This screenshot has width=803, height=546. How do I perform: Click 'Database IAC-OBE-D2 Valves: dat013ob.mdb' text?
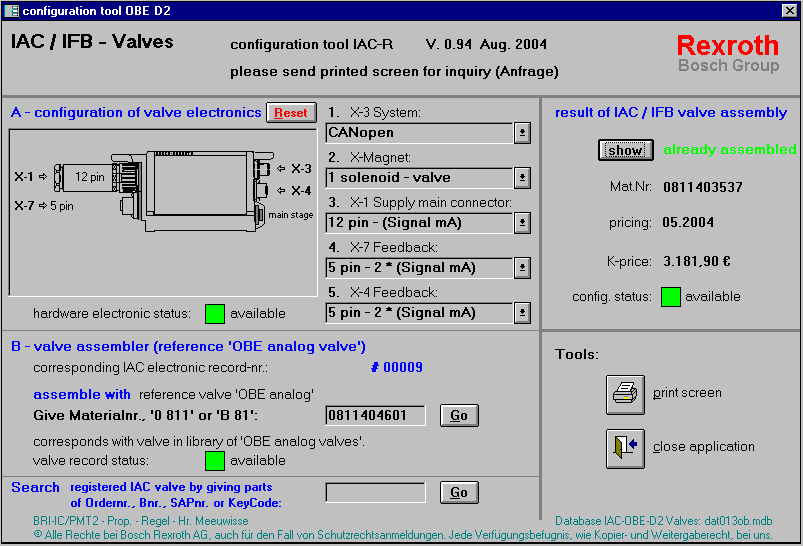(x=664, y=521)
